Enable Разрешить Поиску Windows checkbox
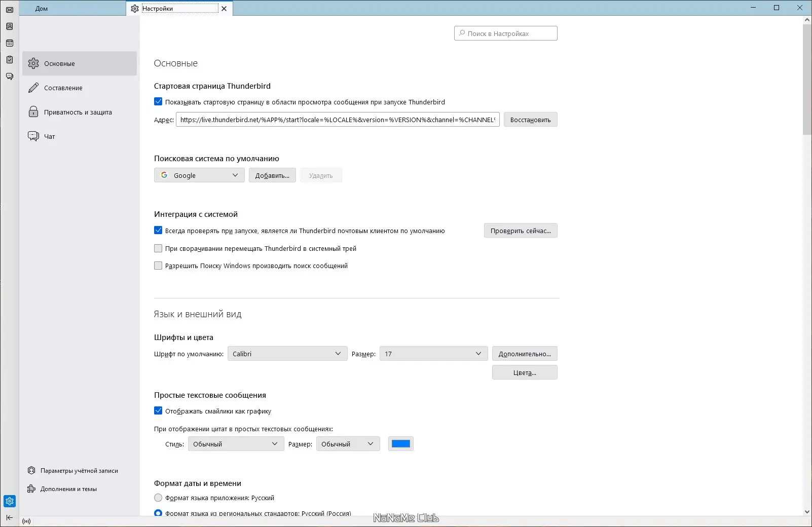Viewport: 812px width, 527px height. 158,266
